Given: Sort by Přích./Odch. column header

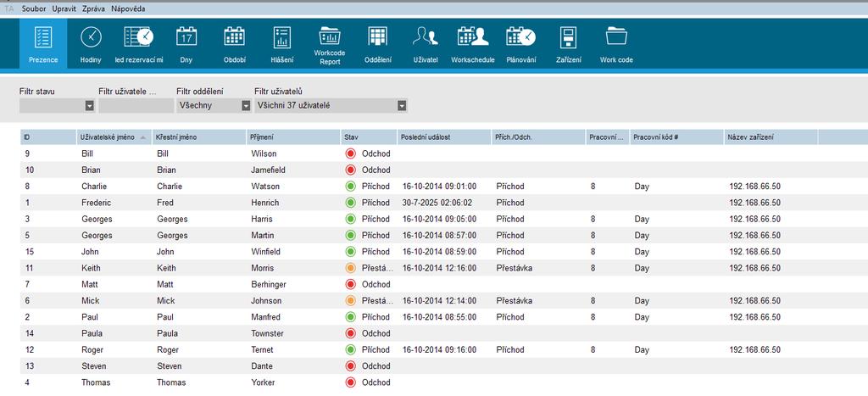Looking at the screenshot, I should (538, 137).
